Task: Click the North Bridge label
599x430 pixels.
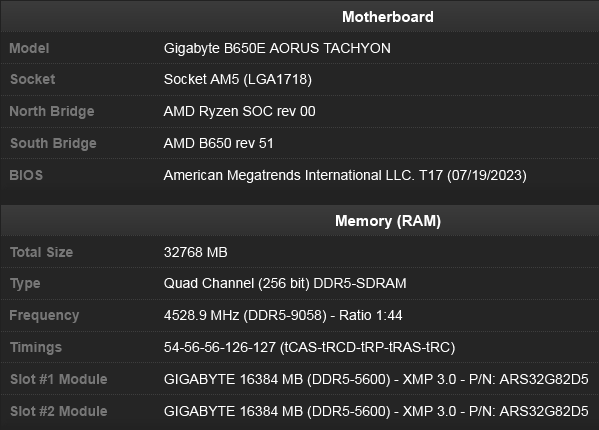Action: 52,112
